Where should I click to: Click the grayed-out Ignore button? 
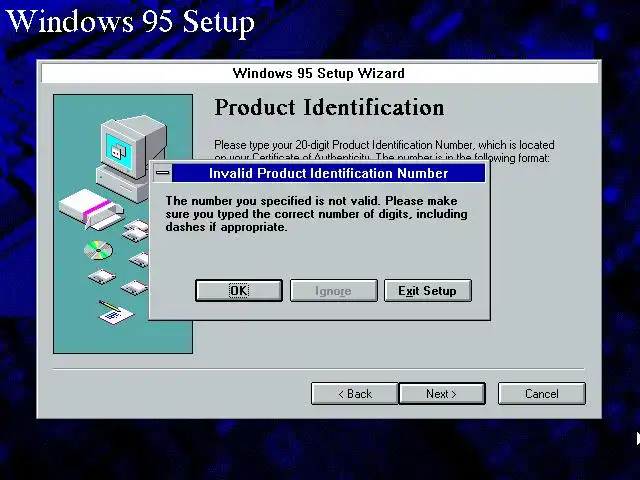pyautogui.click(x=333, y=291)
